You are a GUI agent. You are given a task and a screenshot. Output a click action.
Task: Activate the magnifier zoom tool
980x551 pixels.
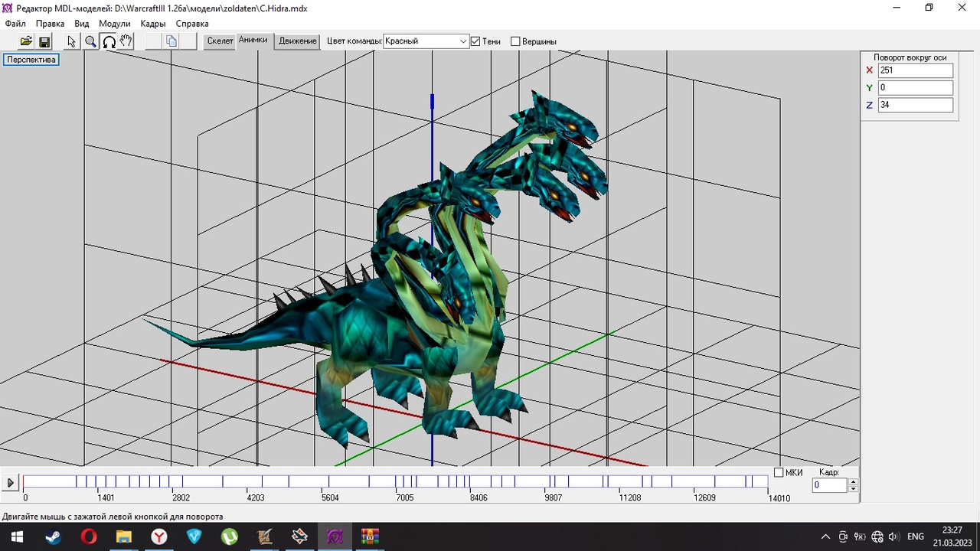[x=90, y=41]
